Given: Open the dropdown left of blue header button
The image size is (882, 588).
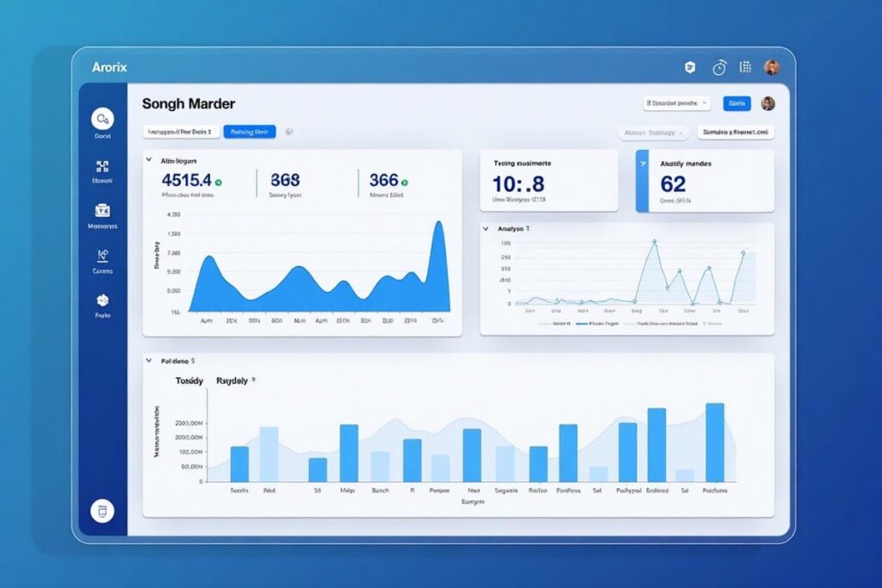Looking at the screenshot, I should [676, 103].
